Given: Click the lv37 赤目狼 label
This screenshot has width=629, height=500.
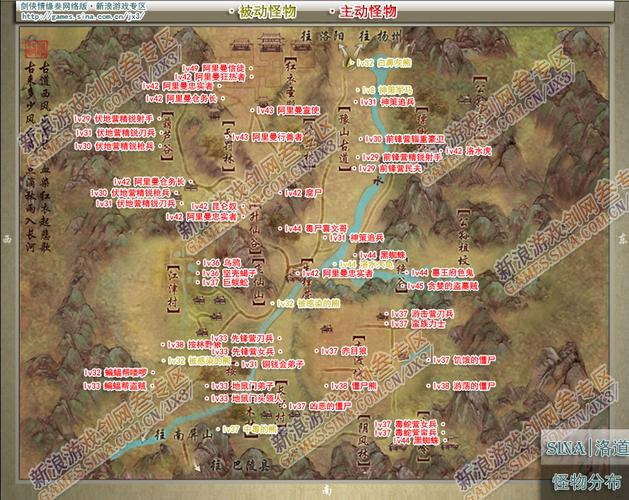Looking at the screenshot, I should [x=343, y=351].
